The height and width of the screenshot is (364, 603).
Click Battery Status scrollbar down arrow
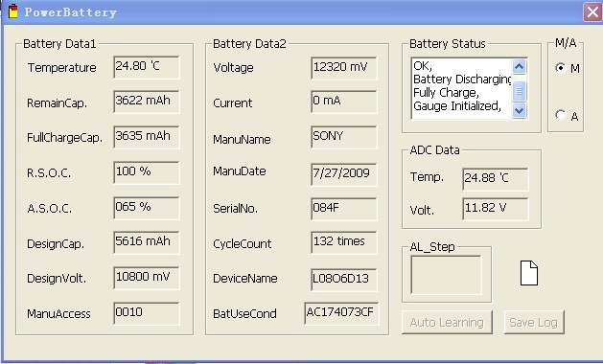coord(519,111)
